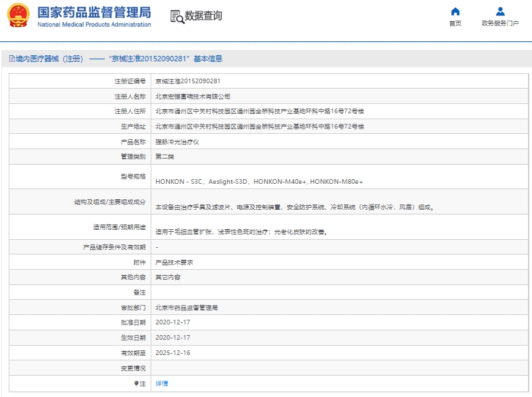The width and height of the screenshot is (532, 397).
Task: Click the 结构及组成 description text
Action: pyautogui.click(x=295, y=207)
